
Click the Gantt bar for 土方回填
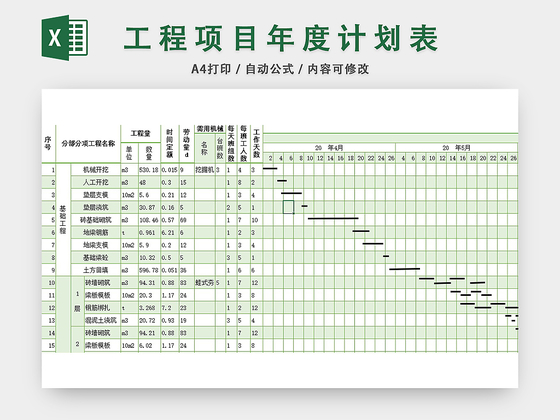[x=405, y=269]
